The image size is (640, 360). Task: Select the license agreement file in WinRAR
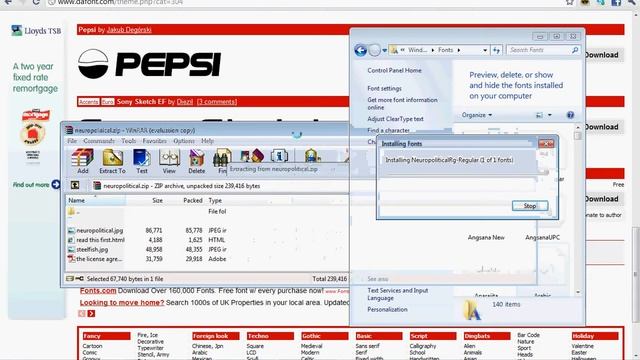click(x=95, y=259)
